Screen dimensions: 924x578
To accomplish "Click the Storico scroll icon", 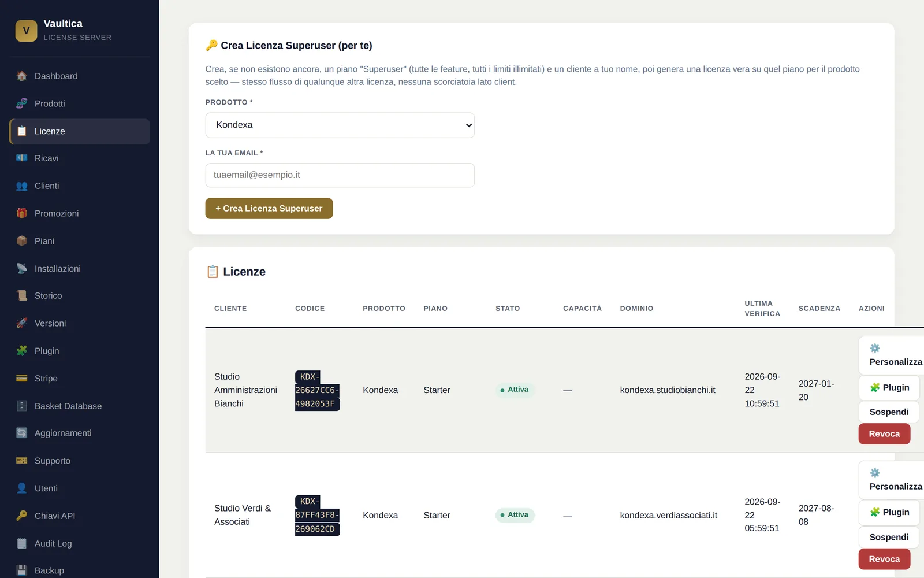I will (22, 296).
